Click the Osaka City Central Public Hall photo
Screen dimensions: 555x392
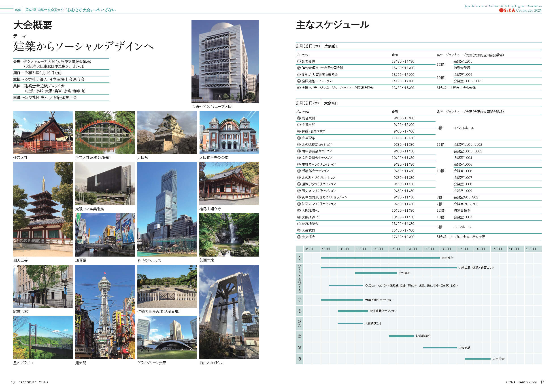(229, 132)
